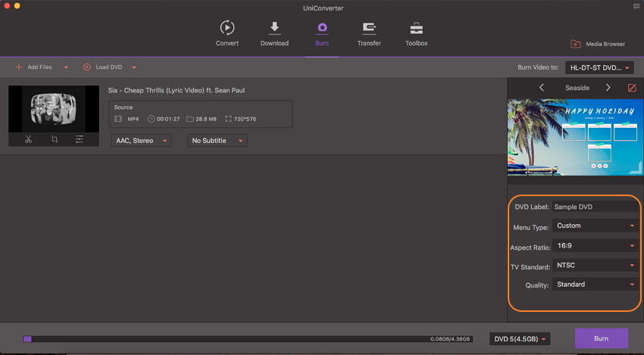Open the AAC, Stereo audio dropdown
Screen dimensions: 644x355
click(141, 140)
